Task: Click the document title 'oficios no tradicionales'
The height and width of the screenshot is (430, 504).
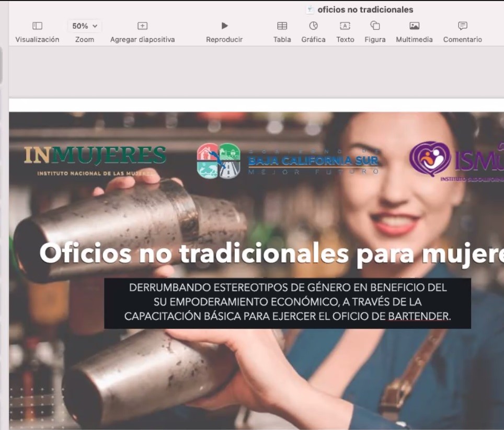Action: pyautogui.click(x=365, y=9)
